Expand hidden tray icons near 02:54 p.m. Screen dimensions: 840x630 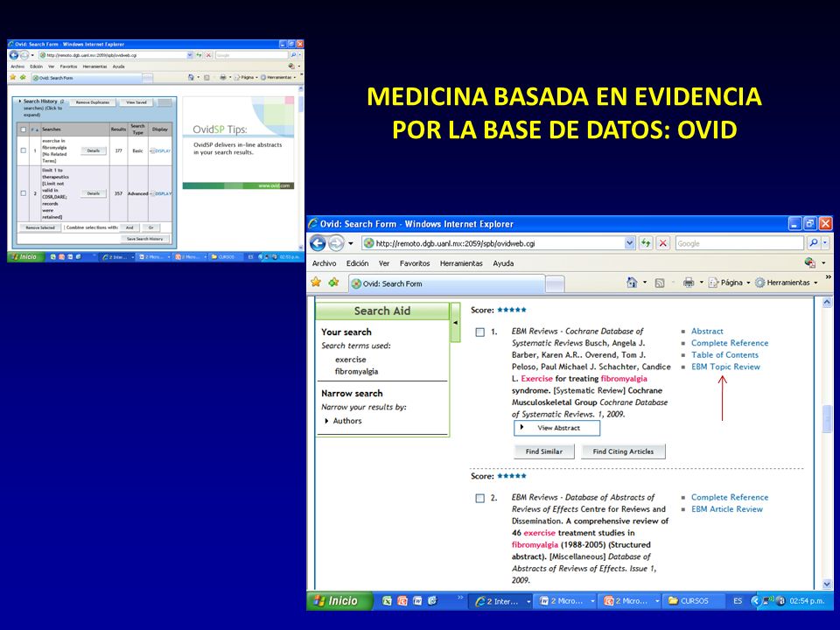(755, 601)
